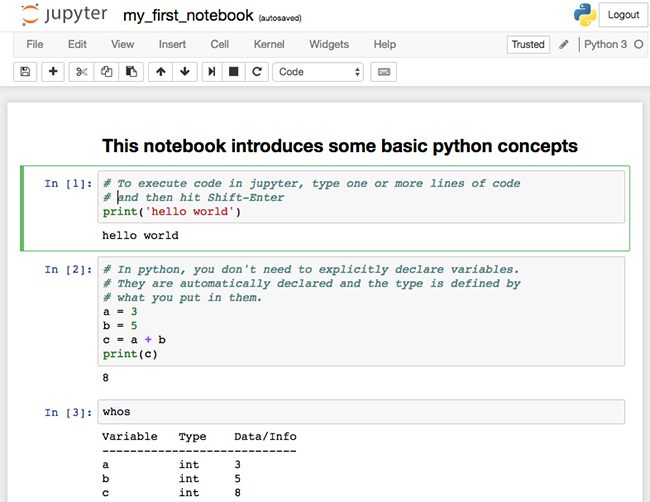Screen dimensions: 650x502
Task: Cut selected cells with the scissors icon
Action: pyautogui.click(x=81, y=72)
